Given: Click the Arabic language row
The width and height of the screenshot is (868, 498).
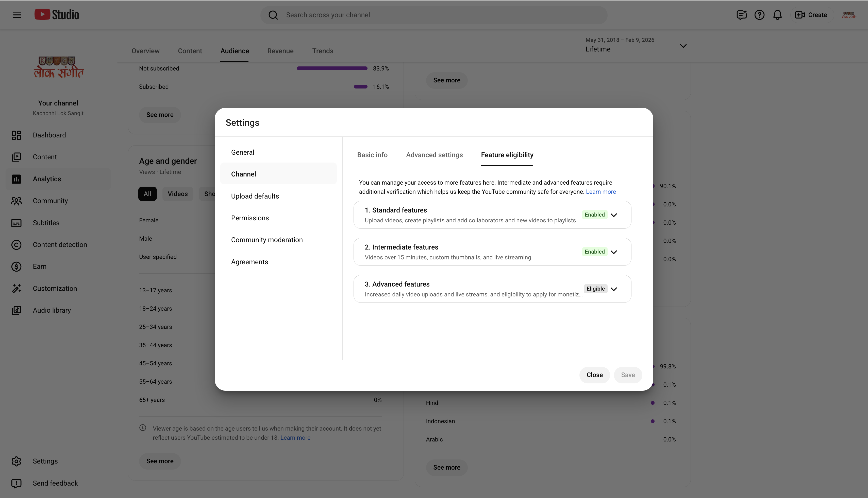Looking at the screenshot, I should click(x=551, y=439).
